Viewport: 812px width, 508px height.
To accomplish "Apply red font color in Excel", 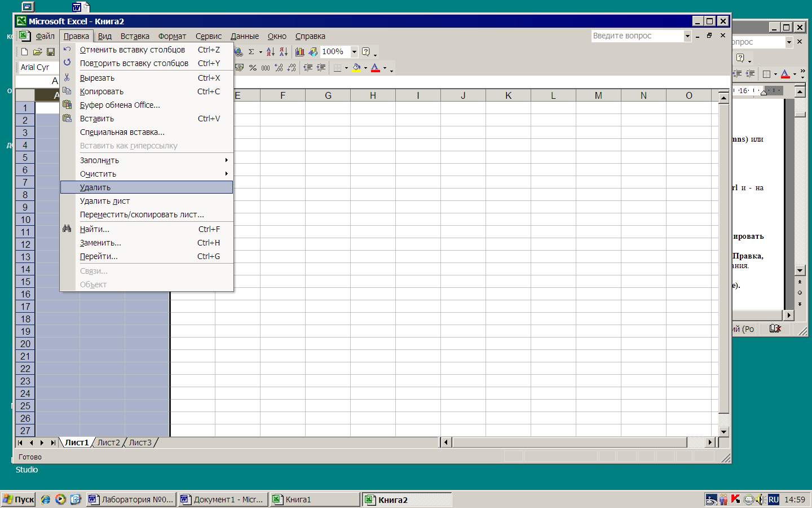I will point(376,68).
